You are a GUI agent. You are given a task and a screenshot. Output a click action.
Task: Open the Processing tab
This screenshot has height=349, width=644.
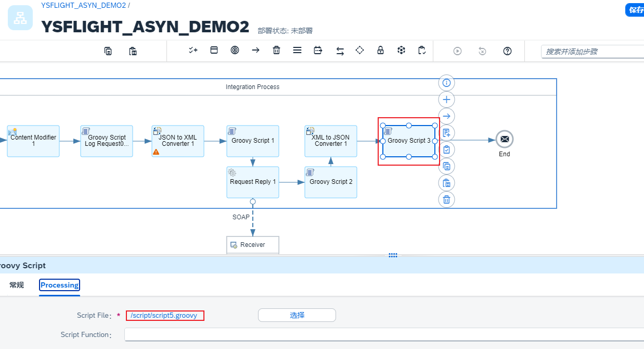click(60, 285)
